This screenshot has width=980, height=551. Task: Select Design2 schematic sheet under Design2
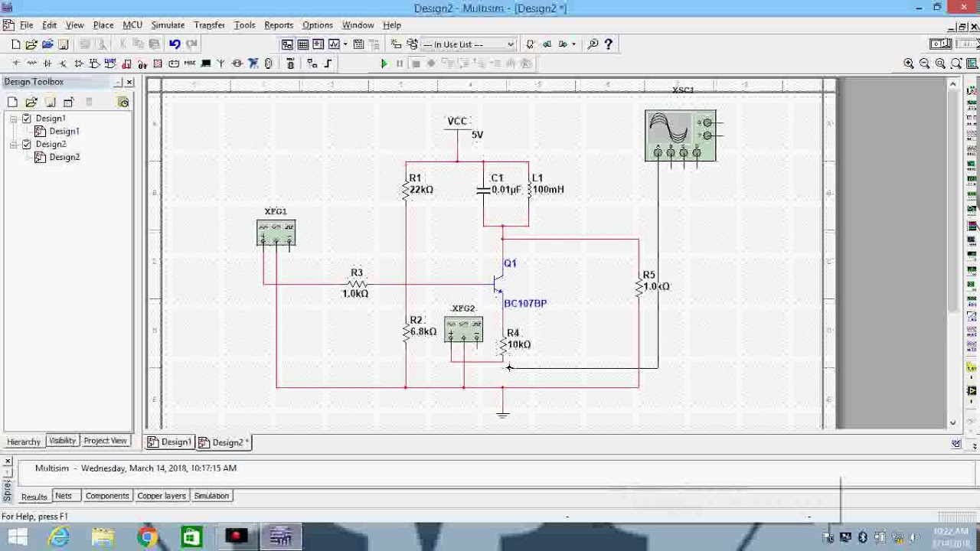64,157
